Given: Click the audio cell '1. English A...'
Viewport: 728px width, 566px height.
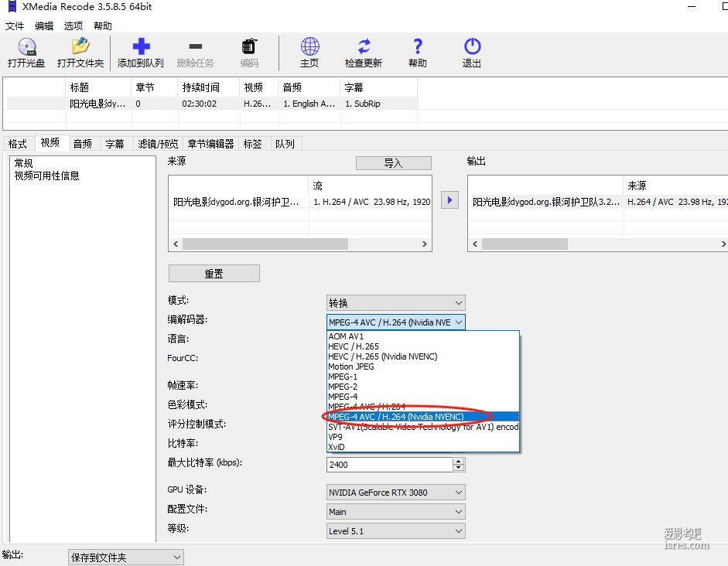Looking at the screenshot, I should (309, 104).
